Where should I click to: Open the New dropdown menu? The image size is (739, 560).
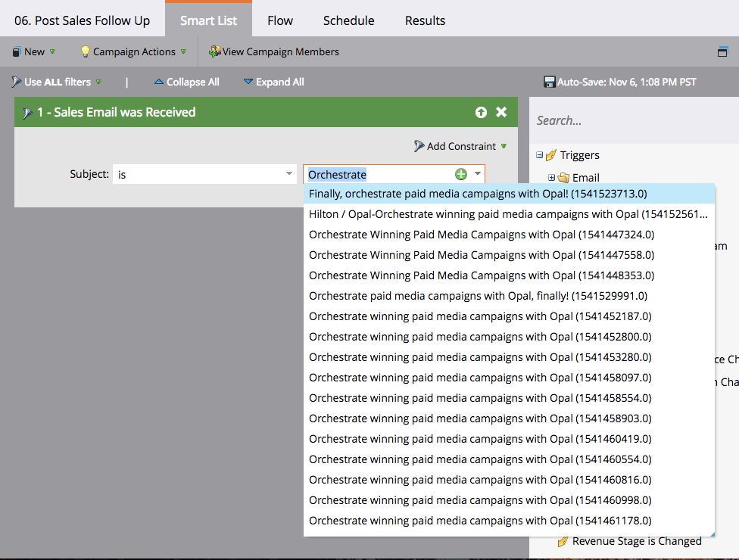[34, 51]
